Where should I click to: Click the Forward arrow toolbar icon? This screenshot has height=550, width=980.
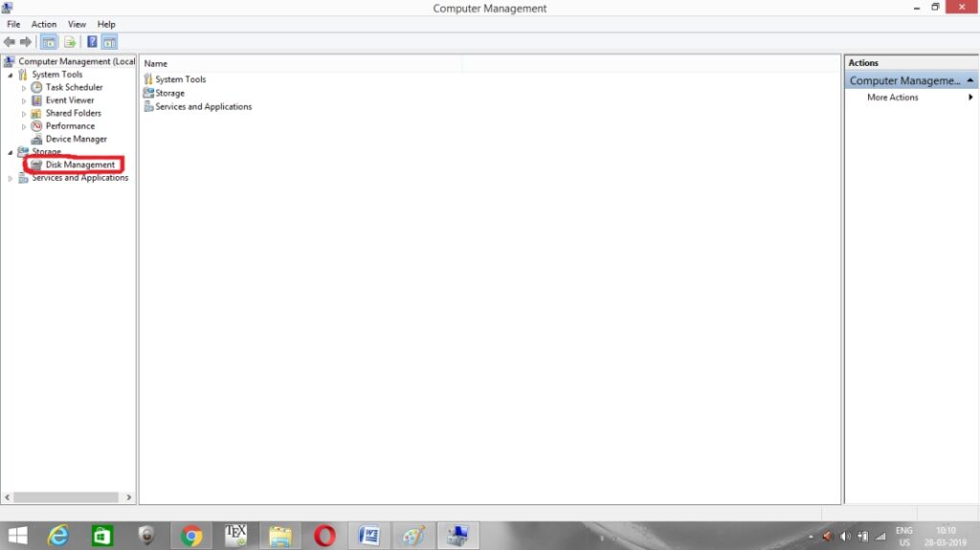coord(26,42)
